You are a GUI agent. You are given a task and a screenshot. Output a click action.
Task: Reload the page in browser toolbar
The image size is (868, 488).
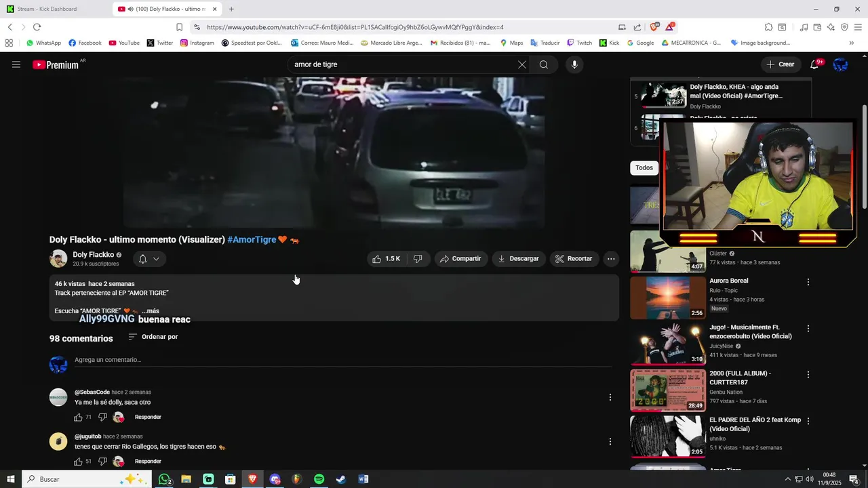click(x=37, y=27)
